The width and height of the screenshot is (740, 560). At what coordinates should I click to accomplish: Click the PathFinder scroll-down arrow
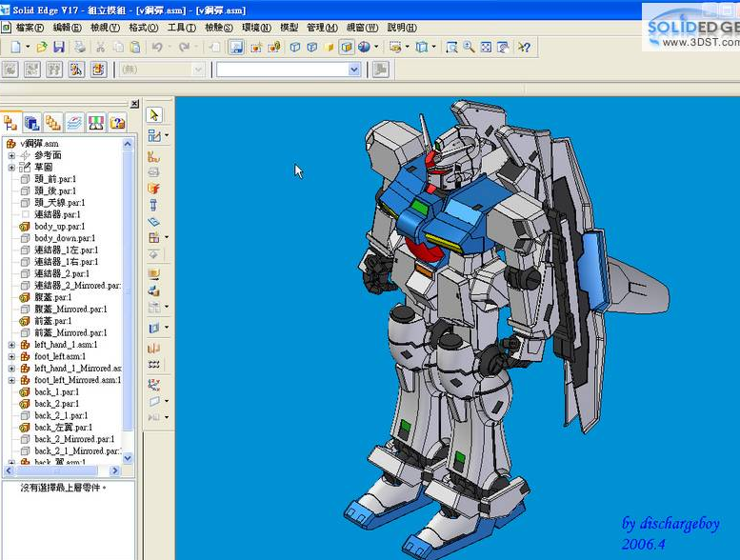(x=128, y=457)
